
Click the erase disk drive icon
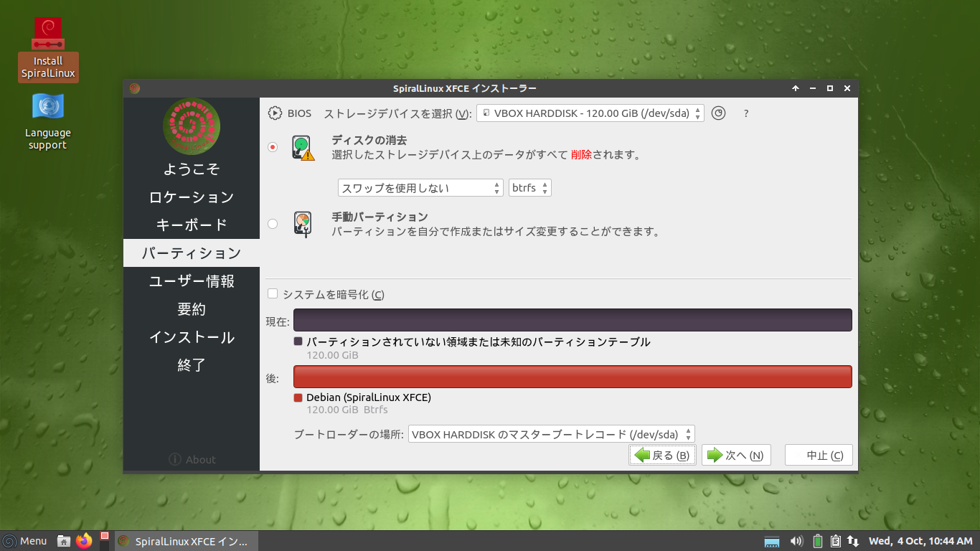coord(303,147)
